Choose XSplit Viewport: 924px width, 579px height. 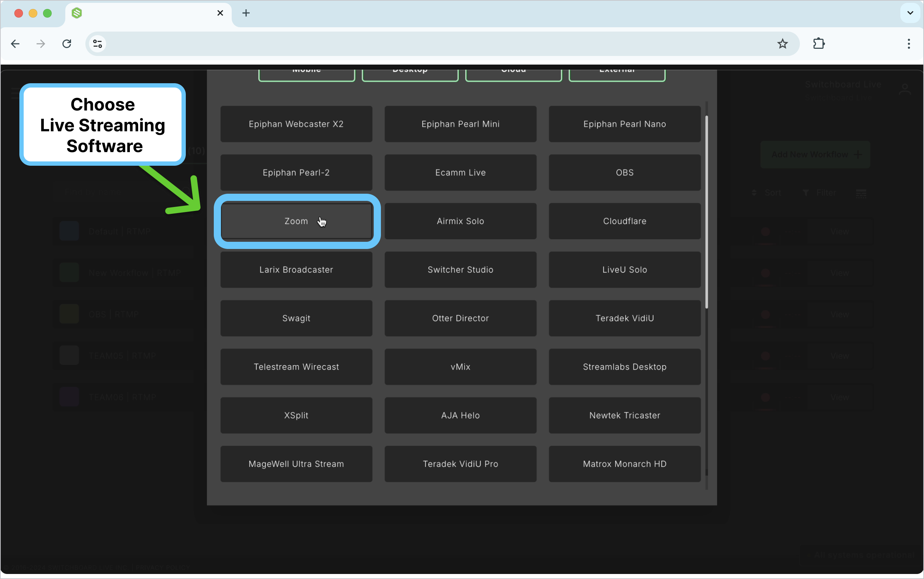point(296,416)
